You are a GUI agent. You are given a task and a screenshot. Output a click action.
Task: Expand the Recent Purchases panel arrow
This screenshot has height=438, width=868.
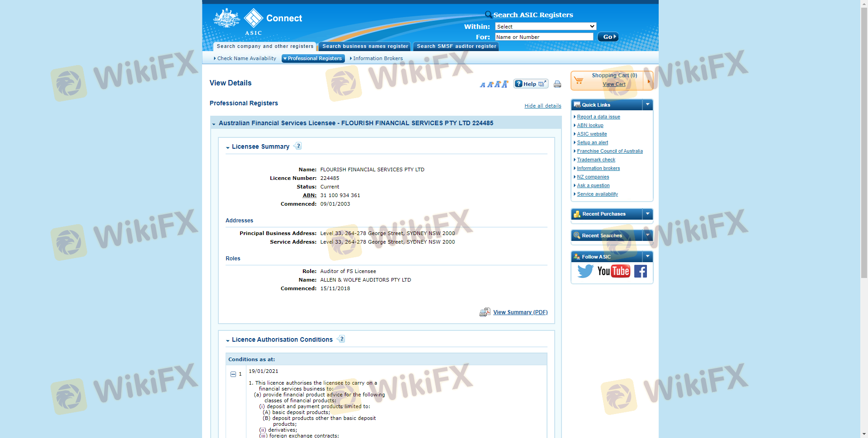(648, 214)
